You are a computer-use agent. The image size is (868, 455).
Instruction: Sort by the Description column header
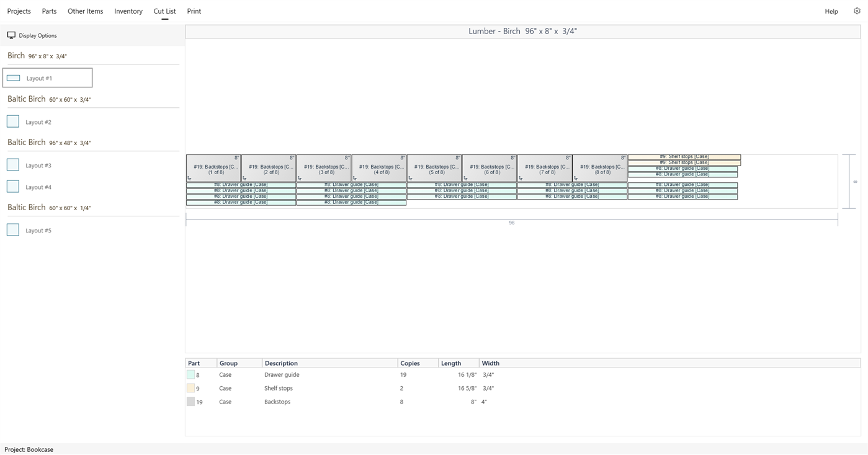tap(281, 363)
